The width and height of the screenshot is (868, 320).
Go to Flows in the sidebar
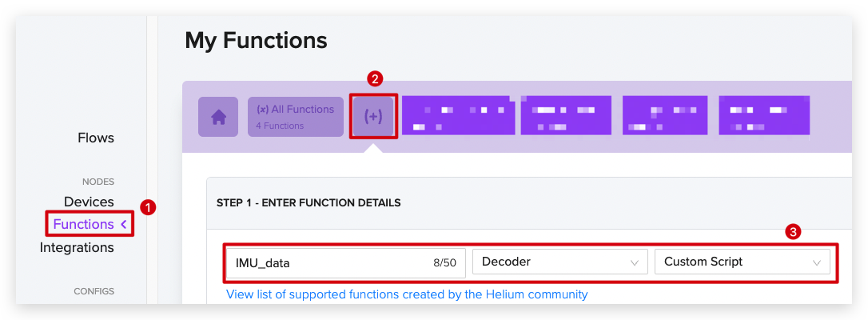click(x=96, y=138)
